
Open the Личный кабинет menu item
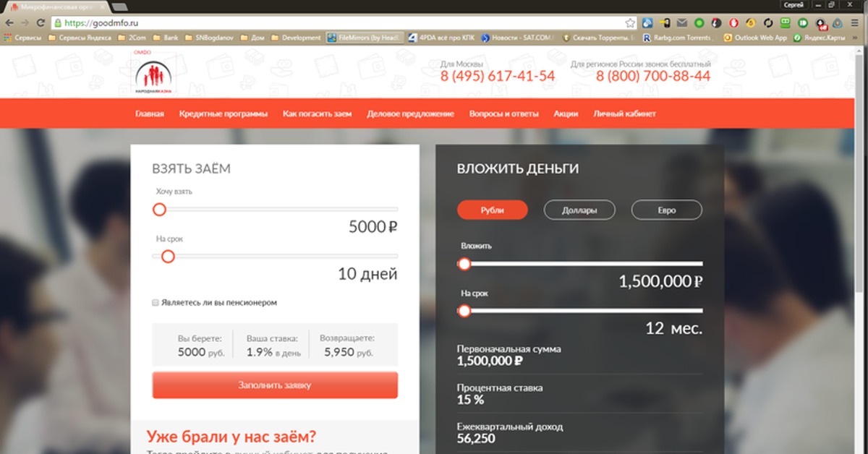tap(624, 114)
